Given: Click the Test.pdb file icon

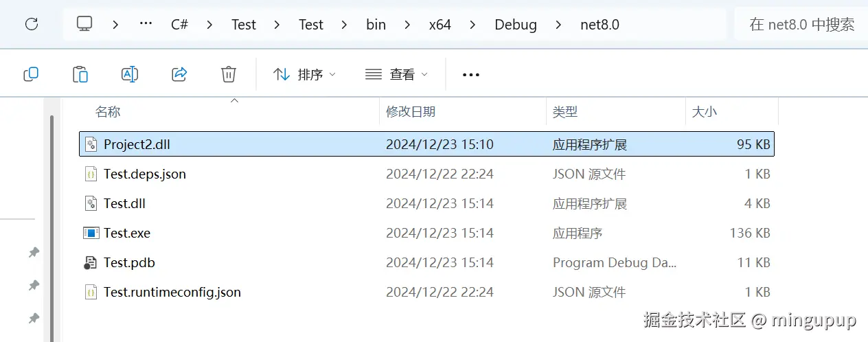Looking at the screenshot, I should click(x=91, y=262).
